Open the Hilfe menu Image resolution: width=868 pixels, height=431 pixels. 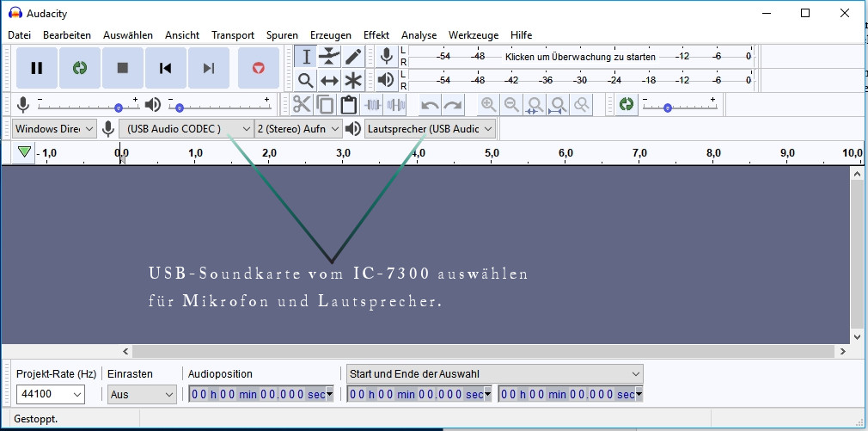tap(522, 35)
